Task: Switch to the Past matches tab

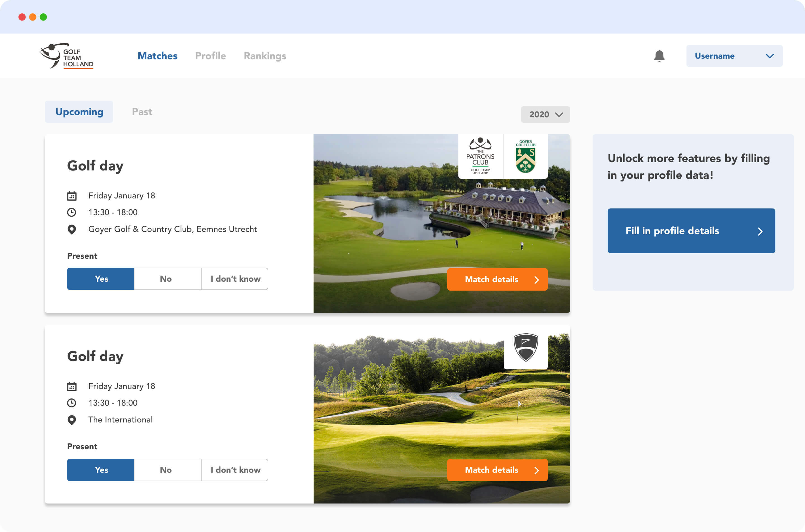Action: tap(142, 112)
